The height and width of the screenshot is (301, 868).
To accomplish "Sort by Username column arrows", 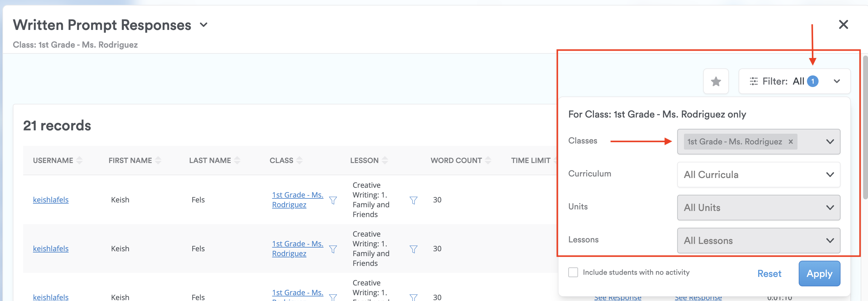I will (x=80, y=161).
